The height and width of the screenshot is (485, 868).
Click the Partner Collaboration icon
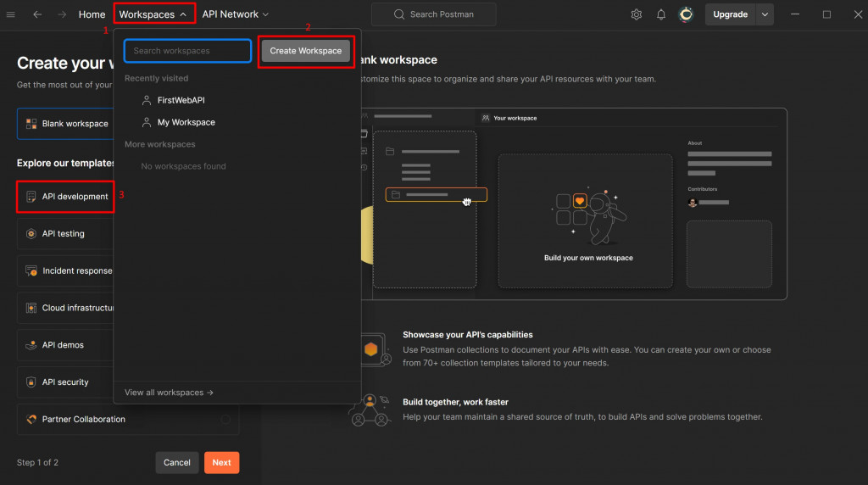point(31,419)
